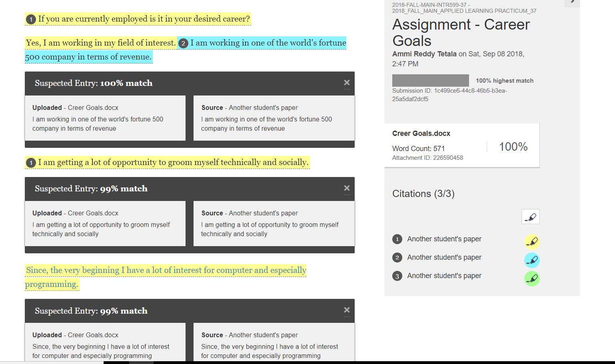Image resolution: width=615 pixels, height=364 pixels.
Task: Select citation number 1 in Citations list
Action: click(x=397, y=239)
